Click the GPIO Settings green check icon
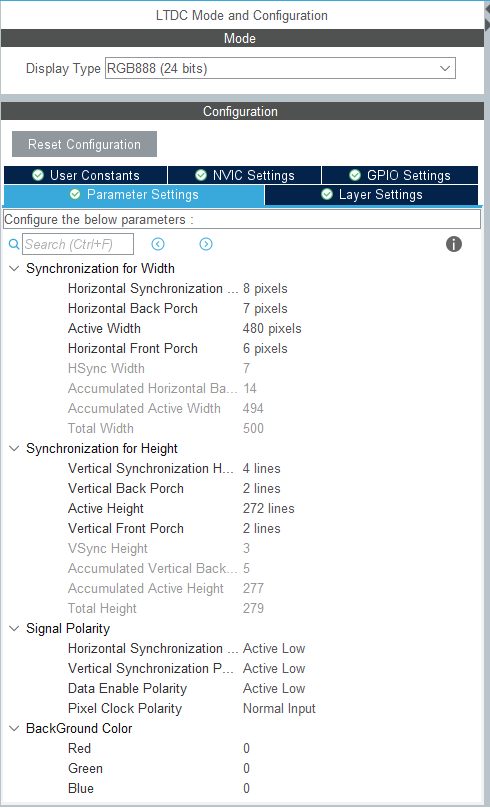The image size is (490, 808). coord(355,175)
